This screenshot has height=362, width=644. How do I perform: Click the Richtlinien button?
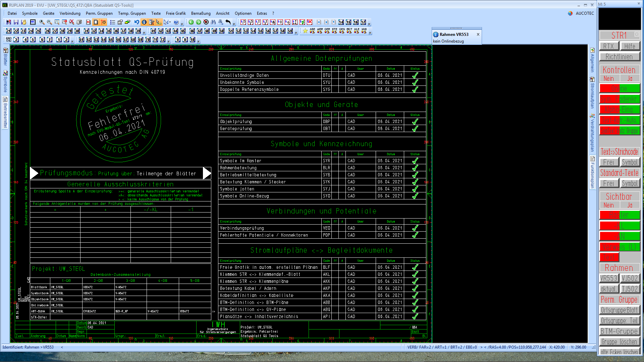pyautogui.click(x=620, y=57)
